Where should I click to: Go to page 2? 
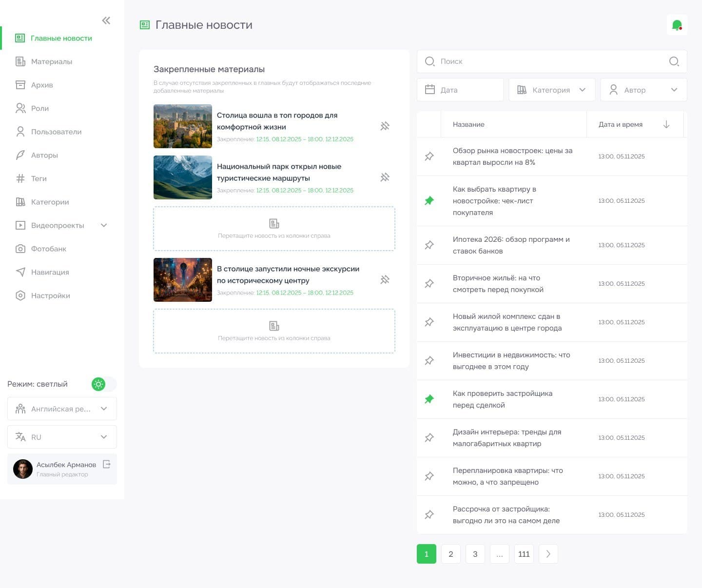pyautogui.click(x=451, y=554)
